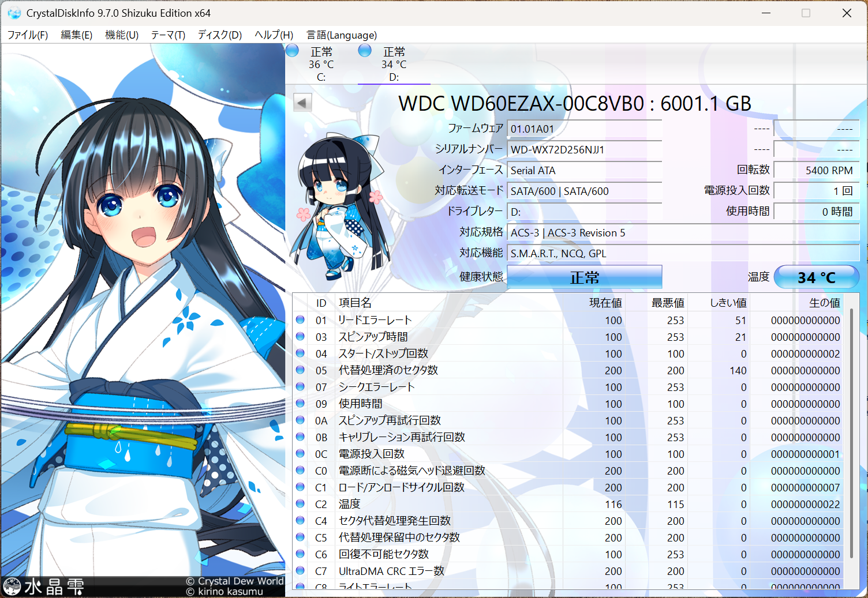Open the ヘルプ(H) menu
Image resolution: width=868 pixels, height=598 pixels.
click(274, 35)
